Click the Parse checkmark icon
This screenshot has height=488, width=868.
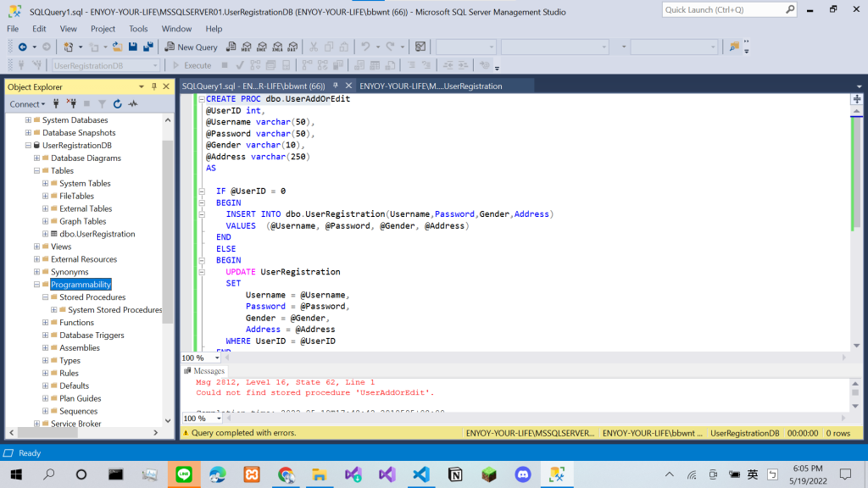240,65
